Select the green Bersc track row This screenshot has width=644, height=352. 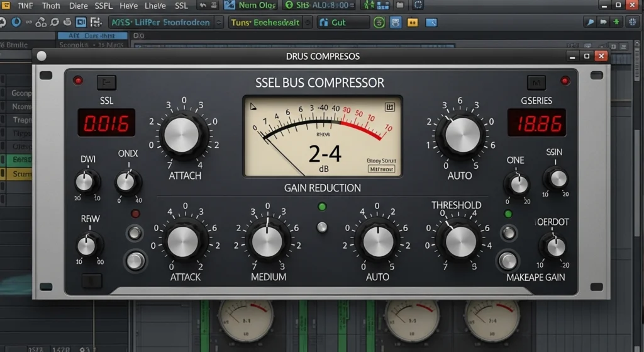coord(16,159)
